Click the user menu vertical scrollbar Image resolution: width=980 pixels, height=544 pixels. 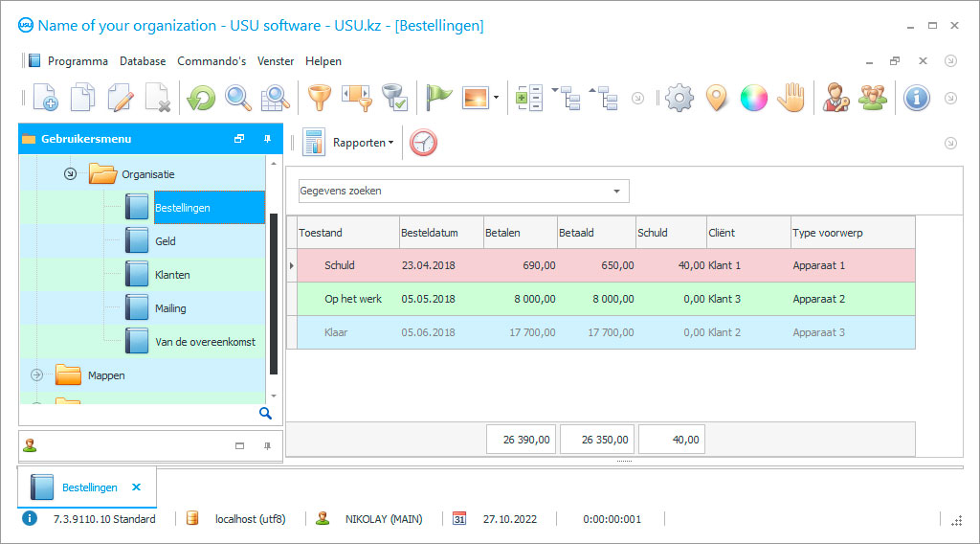tap(273, 294)
